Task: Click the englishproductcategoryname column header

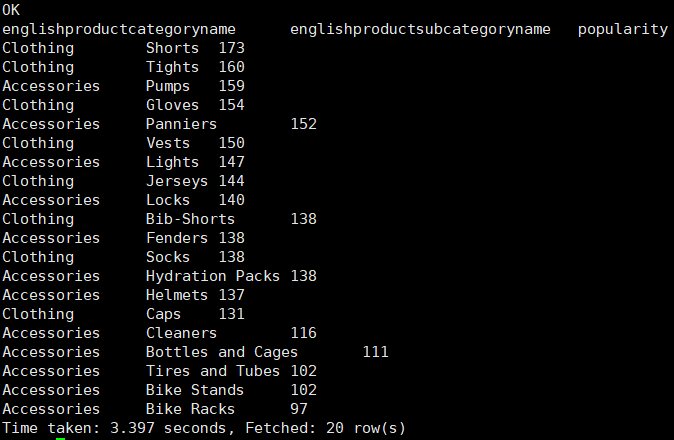Action: (119, 30)
